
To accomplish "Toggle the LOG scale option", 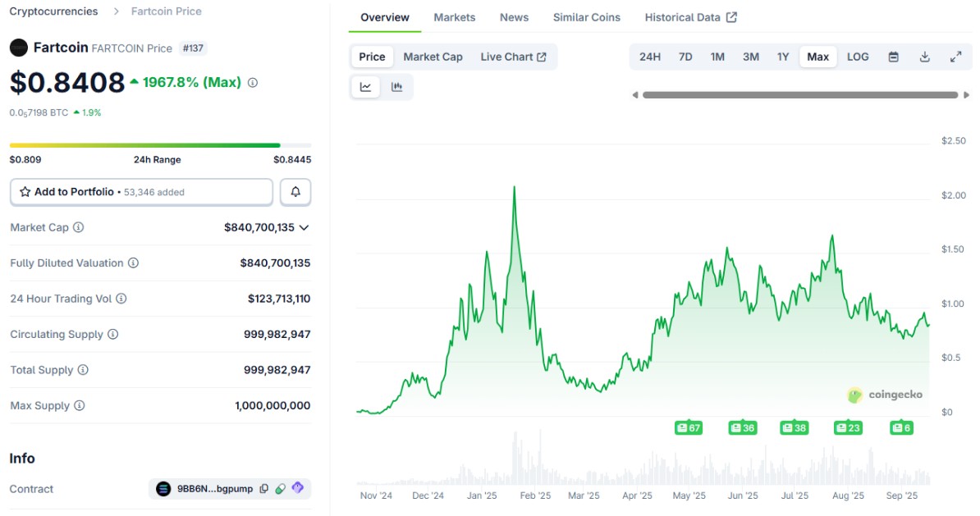I will click(858, 57).
